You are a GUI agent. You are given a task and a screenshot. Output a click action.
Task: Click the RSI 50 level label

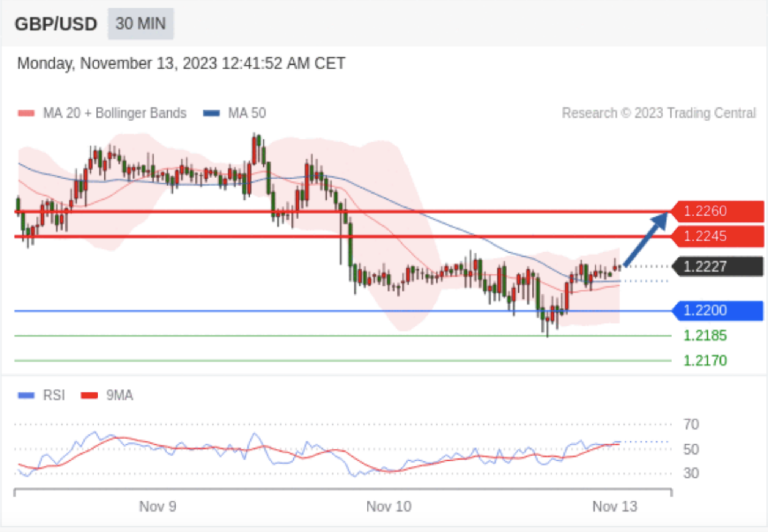click(x=691, y=450)
